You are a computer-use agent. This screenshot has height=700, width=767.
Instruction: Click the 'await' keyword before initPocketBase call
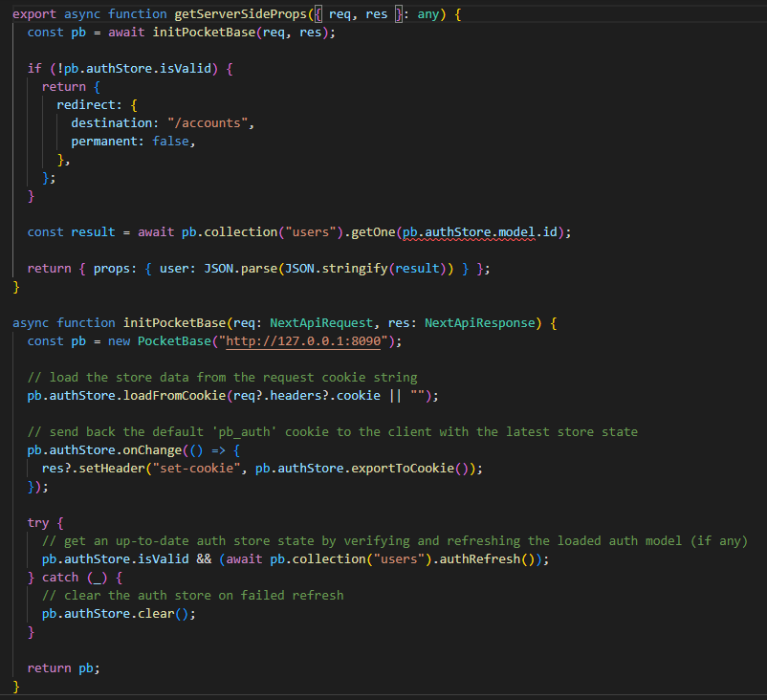[x=126, y=33]
